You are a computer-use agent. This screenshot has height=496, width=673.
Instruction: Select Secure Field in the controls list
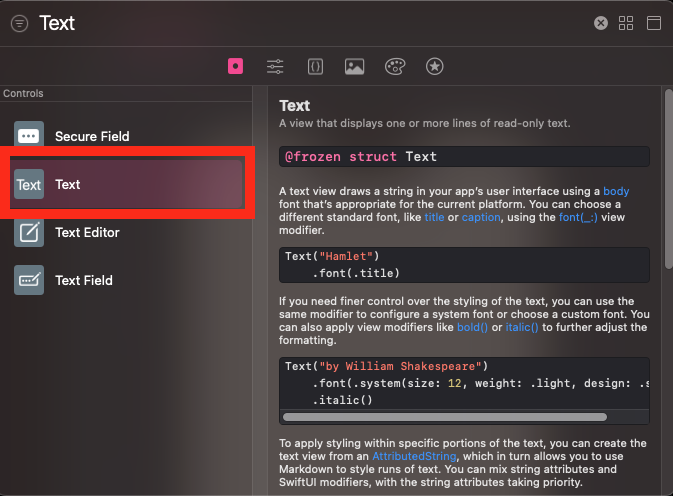(128, 136)
